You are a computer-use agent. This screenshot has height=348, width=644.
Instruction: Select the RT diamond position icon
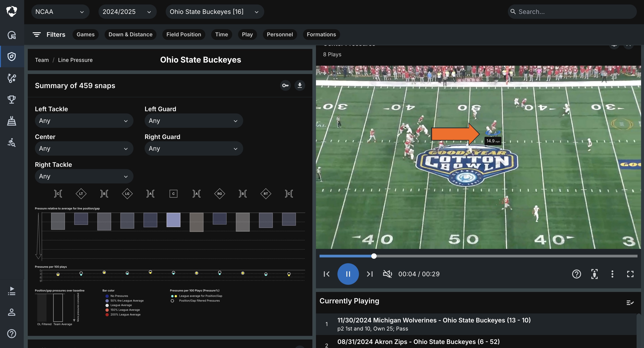266,194
